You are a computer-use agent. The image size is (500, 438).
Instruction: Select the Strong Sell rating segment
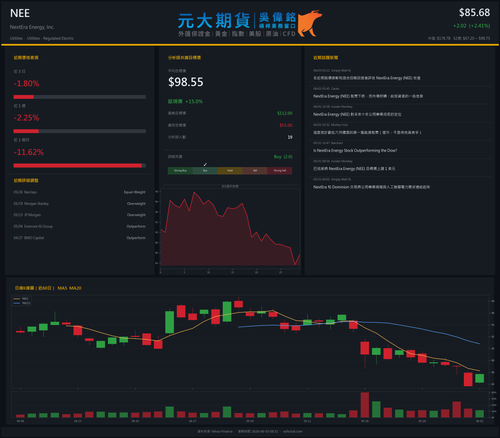click(x=280, y=171)
